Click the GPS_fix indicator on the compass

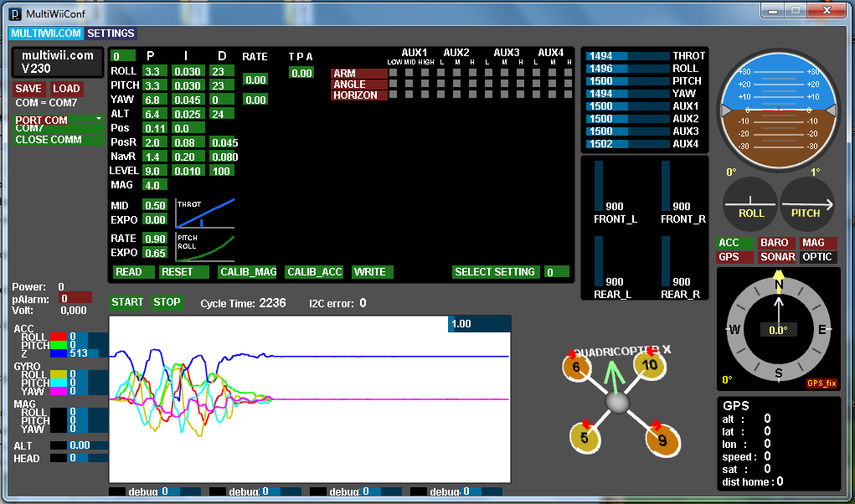(x=821, y=382)
